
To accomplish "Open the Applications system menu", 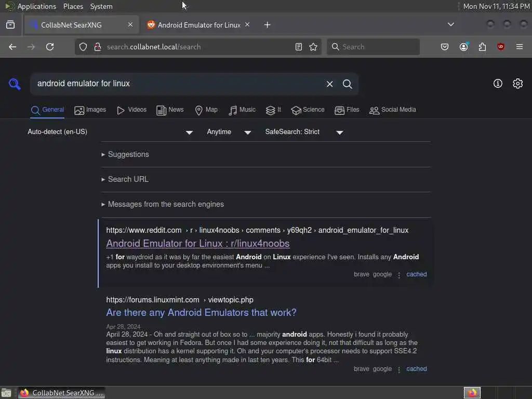I will point(37,6).
